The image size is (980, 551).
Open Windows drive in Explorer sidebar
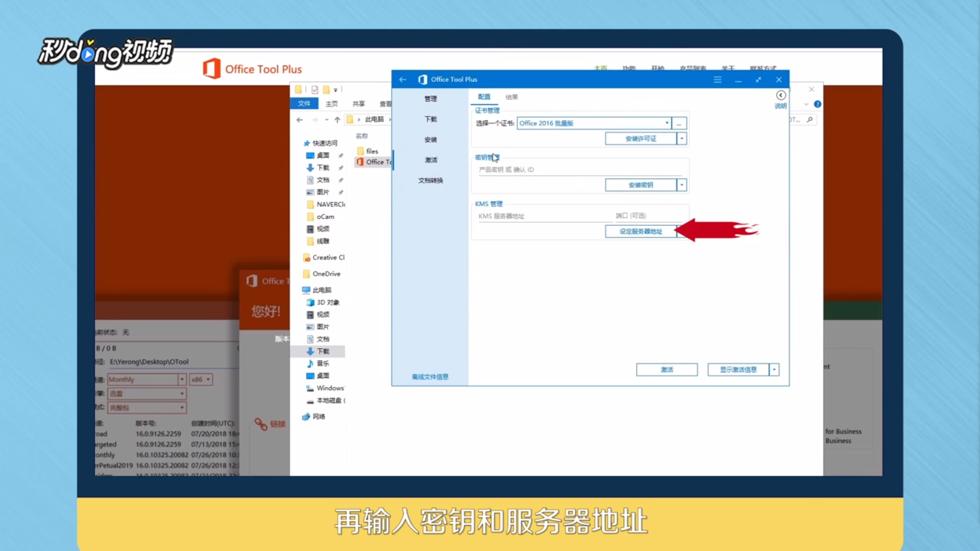325,388
